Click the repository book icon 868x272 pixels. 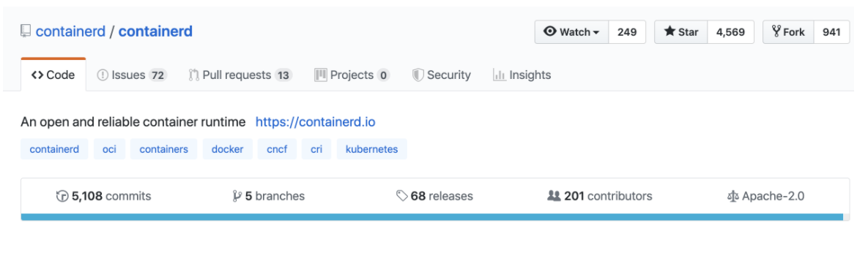click(x=26, y=31)
